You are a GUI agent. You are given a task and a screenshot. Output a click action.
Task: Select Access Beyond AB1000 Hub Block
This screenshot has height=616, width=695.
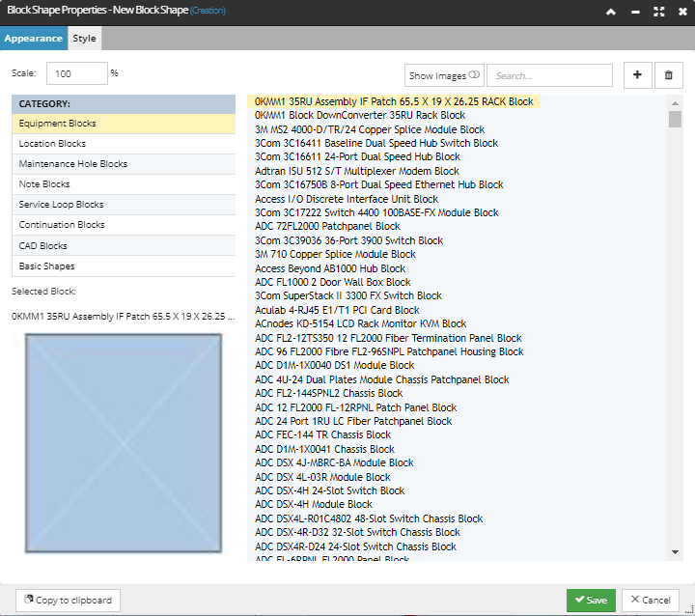[330, 268]
